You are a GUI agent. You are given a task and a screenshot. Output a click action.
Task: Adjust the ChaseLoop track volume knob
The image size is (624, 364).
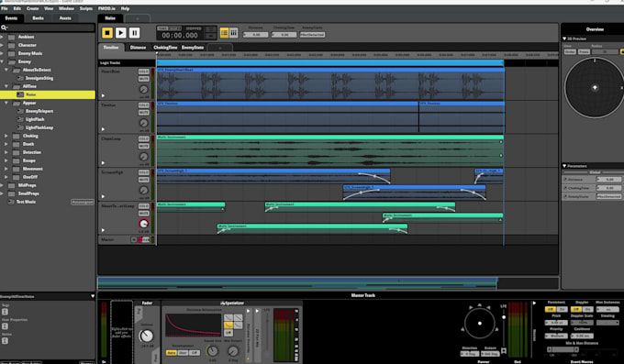[144, 157]
